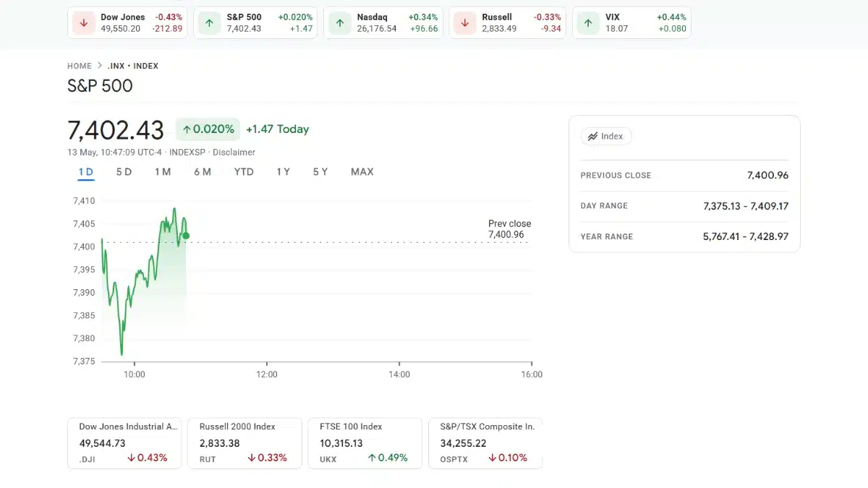This screenshot has height=488, width=868.
Task: Open FTSE 100 Index comparison card
Action: 365,443
